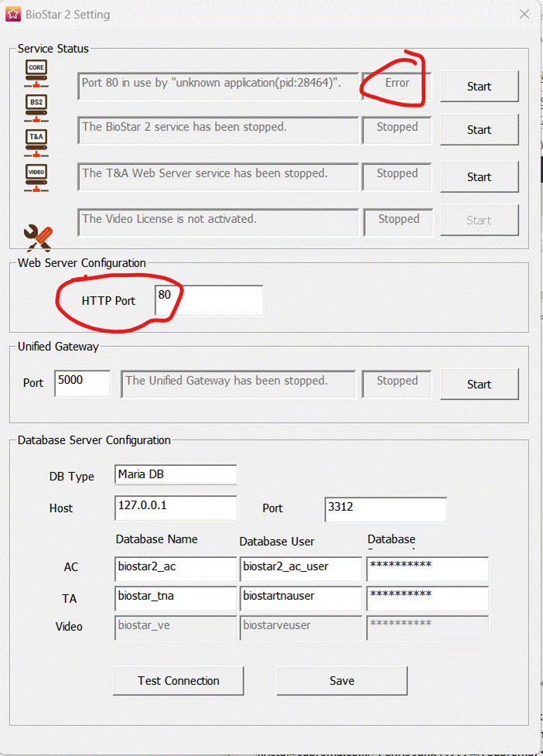Click the Web Server Configuration group title
The height and width of the screenshot is (756, 543).
(81, 263)
